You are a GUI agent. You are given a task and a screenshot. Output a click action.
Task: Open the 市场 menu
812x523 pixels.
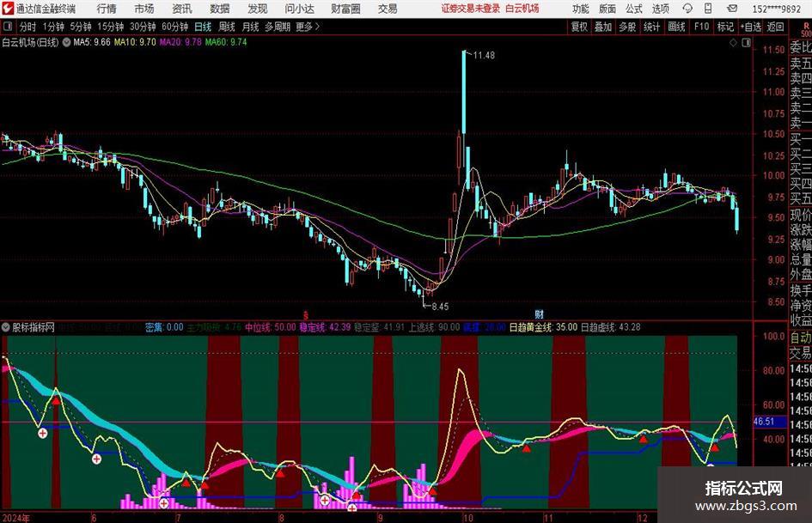[x=144, y=9]
